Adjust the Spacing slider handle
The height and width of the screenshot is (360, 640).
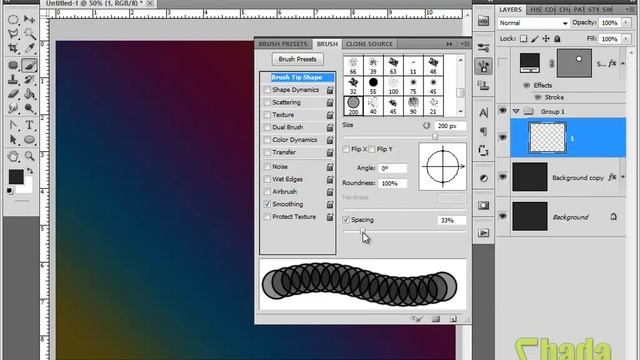click(x=363, y=232)
